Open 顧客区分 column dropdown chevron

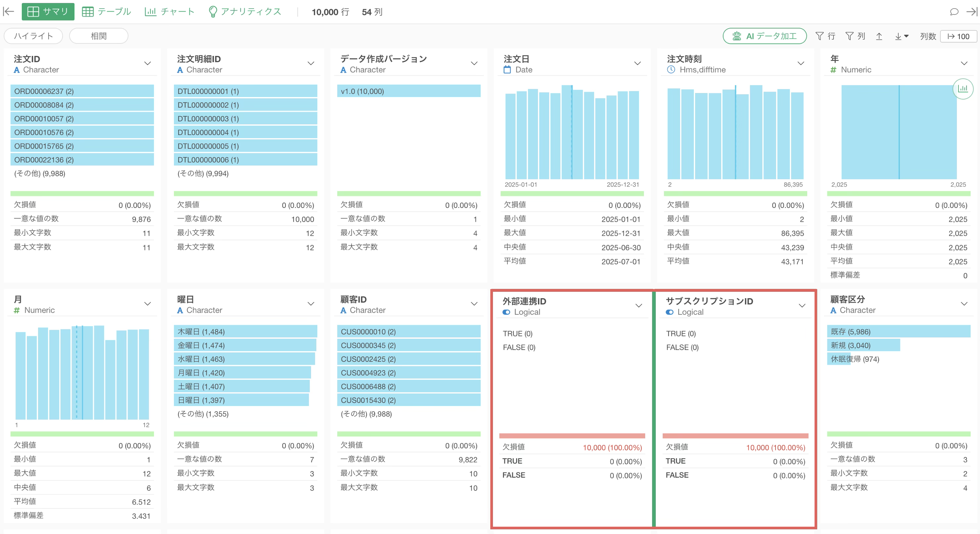click(964, 303)
